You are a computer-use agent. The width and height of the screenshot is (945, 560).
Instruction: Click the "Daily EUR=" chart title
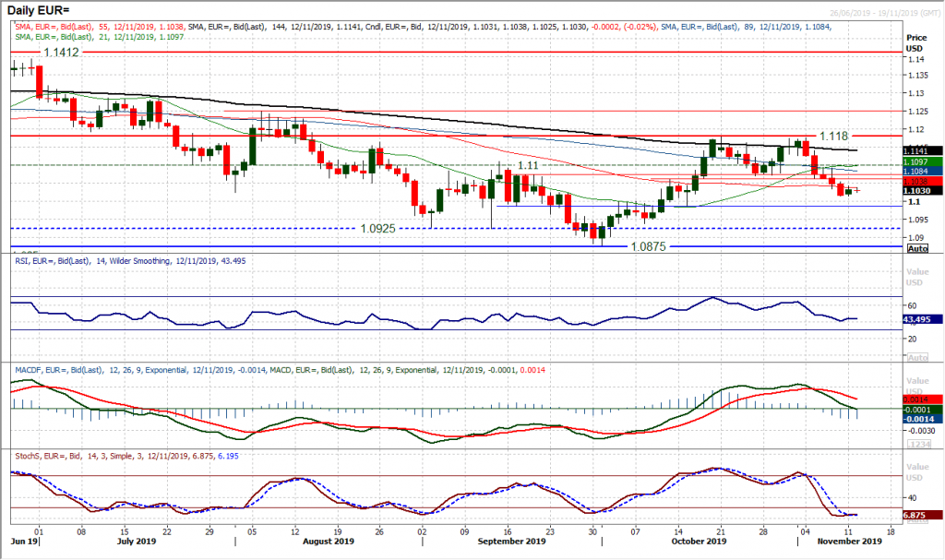coord(37,7)
